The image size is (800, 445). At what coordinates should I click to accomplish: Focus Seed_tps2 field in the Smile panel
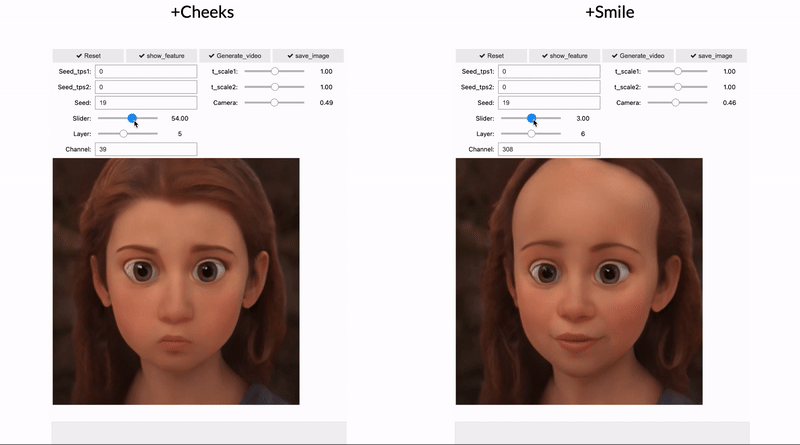tap(549, 87)
